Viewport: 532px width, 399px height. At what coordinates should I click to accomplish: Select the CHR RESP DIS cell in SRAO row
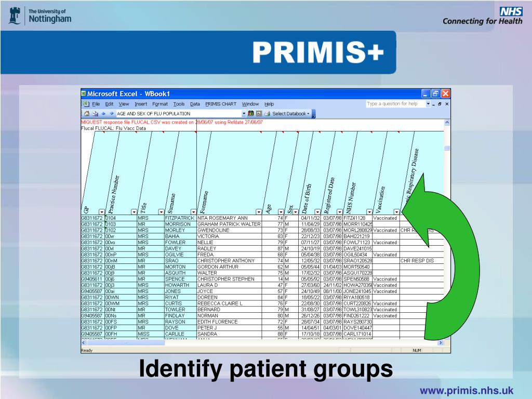click(422, 261)
